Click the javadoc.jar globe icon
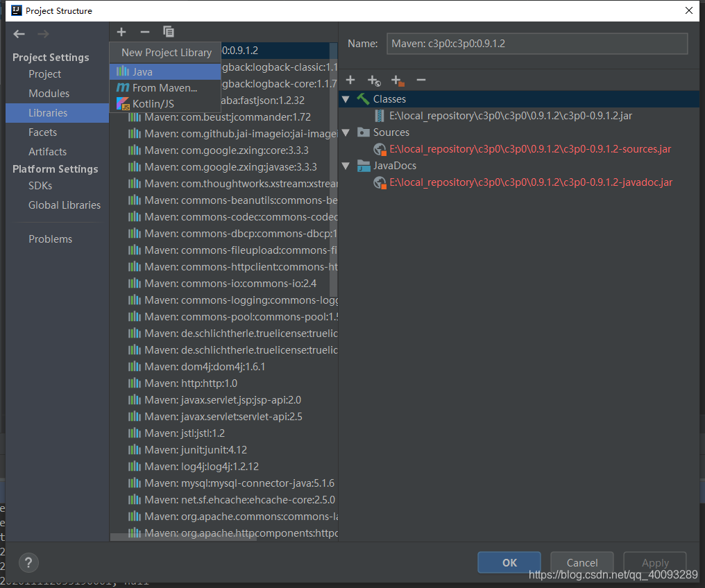The width and height of the screenshot is (705, 588). [380, 182]
